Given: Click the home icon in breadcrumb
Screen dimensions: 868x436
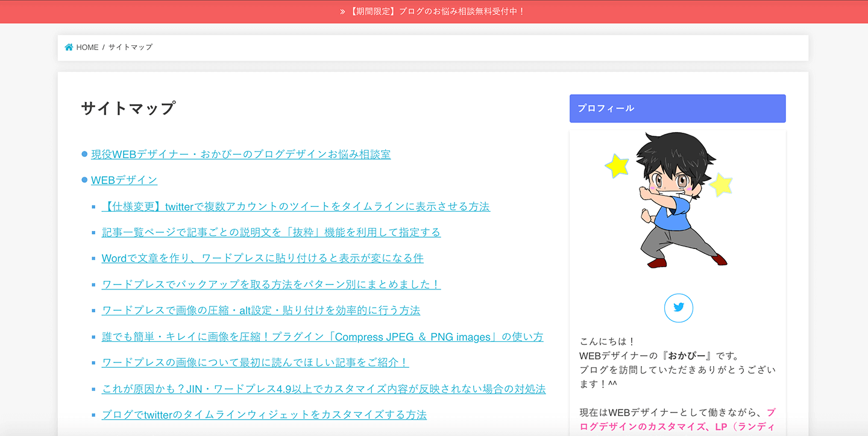Looking at the screenshot, I should pos(69,47).
